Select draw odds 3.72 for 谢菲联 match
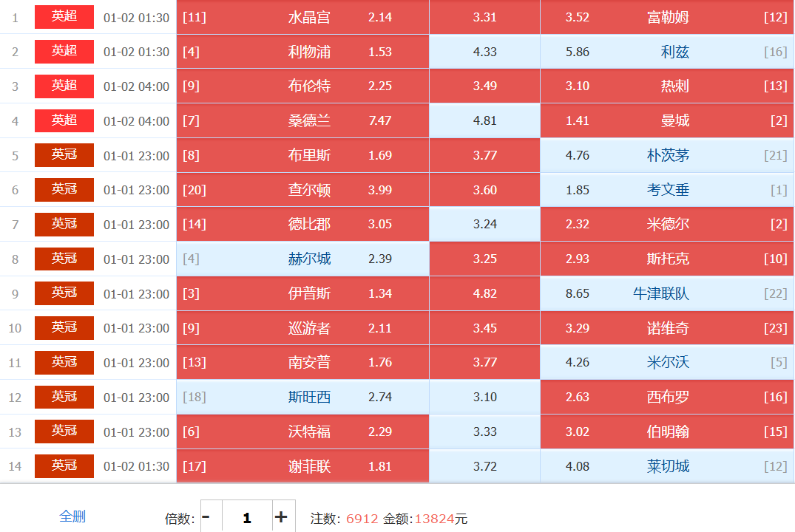This screenshot has width=795, height=532. click(x=484, y=466)
